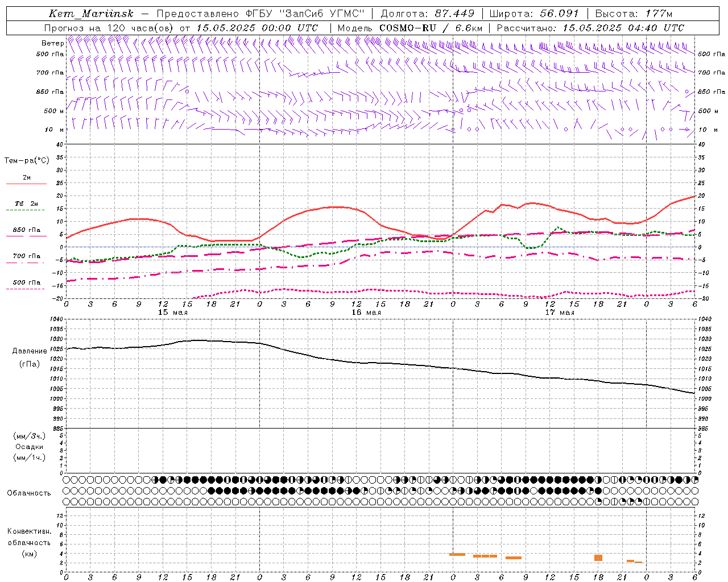Image resolution: width=728 pixels, height=582 pixels.
Task: Click the 'Осадки' precipitation label
Action: (30, 447)
